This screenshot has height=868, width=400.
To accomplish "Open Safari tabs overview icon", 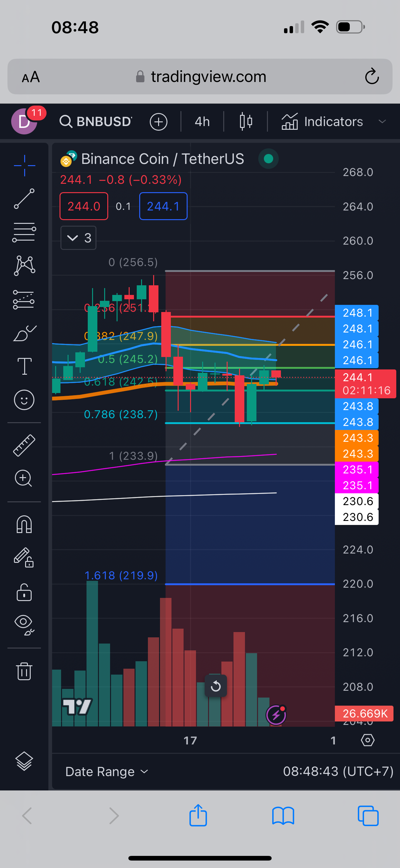I will (x=368, y=816).
